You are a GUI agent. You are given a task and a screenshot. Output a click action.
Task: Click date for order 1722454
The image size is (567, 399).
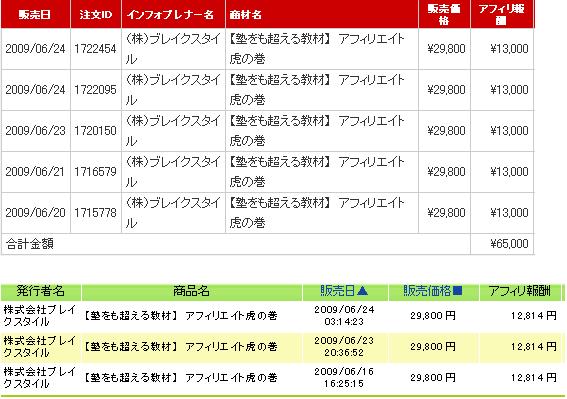(35, 48)
